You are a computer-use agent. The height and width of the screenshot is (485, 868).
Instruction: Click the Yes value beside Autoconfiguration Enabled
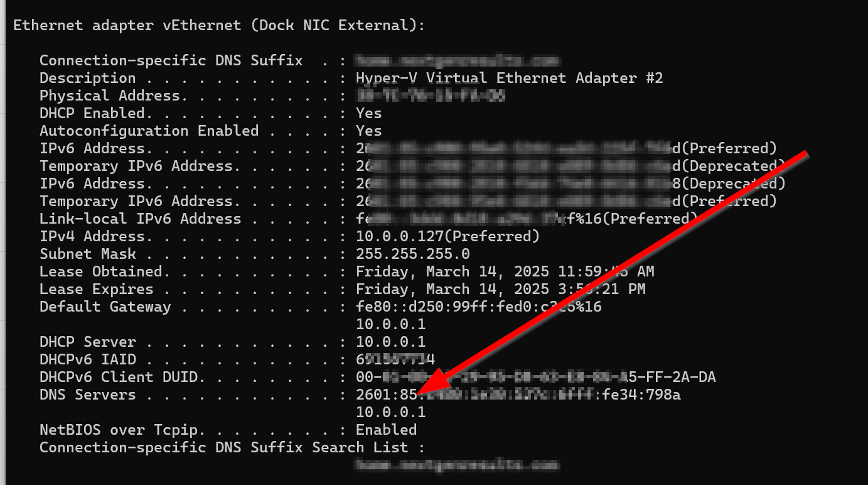[x=368, y=131]
